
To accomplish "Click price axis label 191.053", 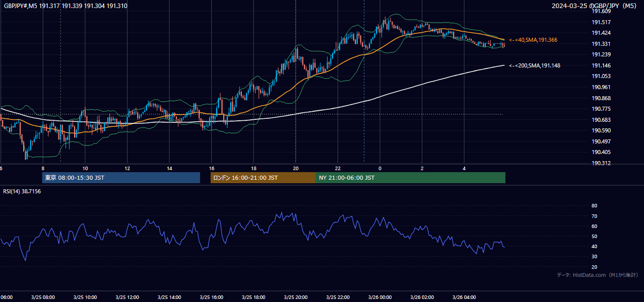I will click(601, 76).
